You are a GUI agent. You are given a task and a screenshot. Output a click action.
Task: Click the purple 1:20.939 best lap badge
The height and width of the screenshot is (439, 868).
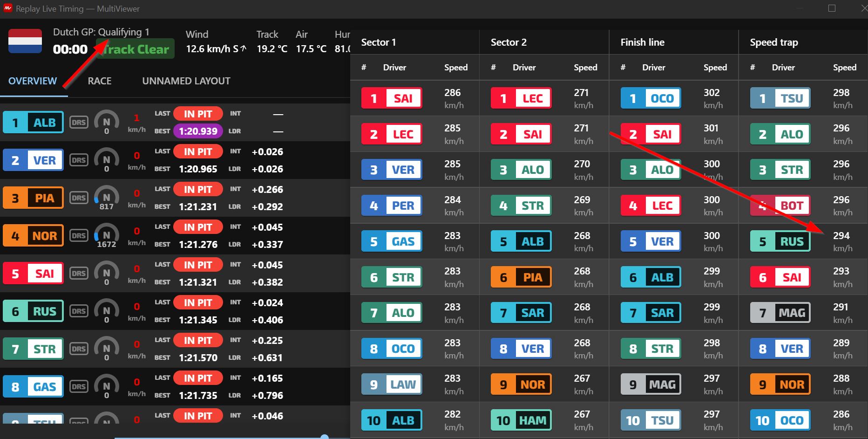click(x=198, y=131)
